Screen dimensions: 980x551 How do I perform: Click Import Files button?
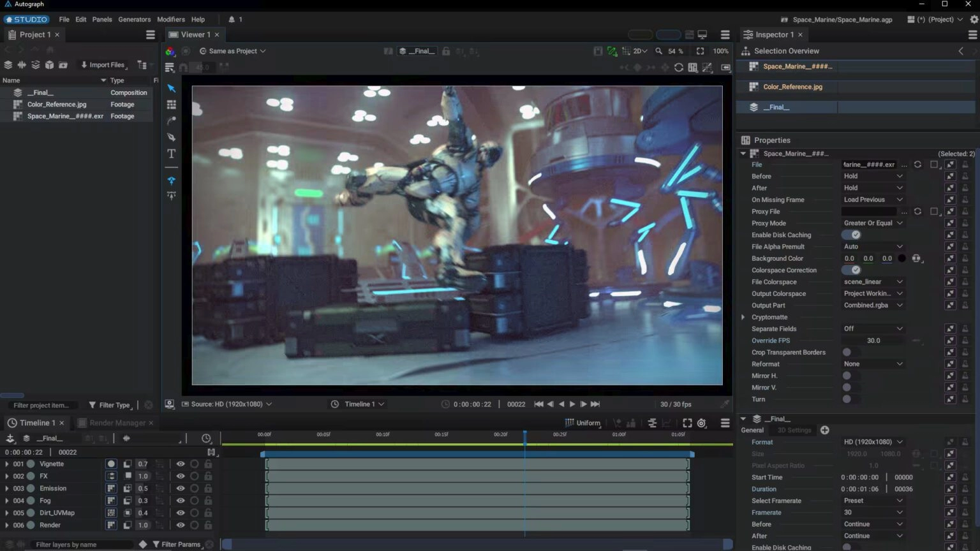click(103, 65)
